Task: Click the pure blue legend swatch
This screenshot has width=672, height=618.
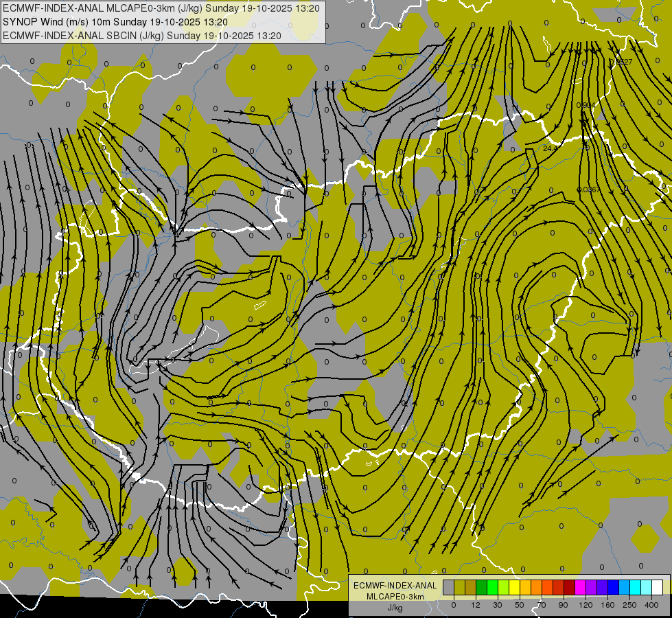Action: (x=614, y=587)
